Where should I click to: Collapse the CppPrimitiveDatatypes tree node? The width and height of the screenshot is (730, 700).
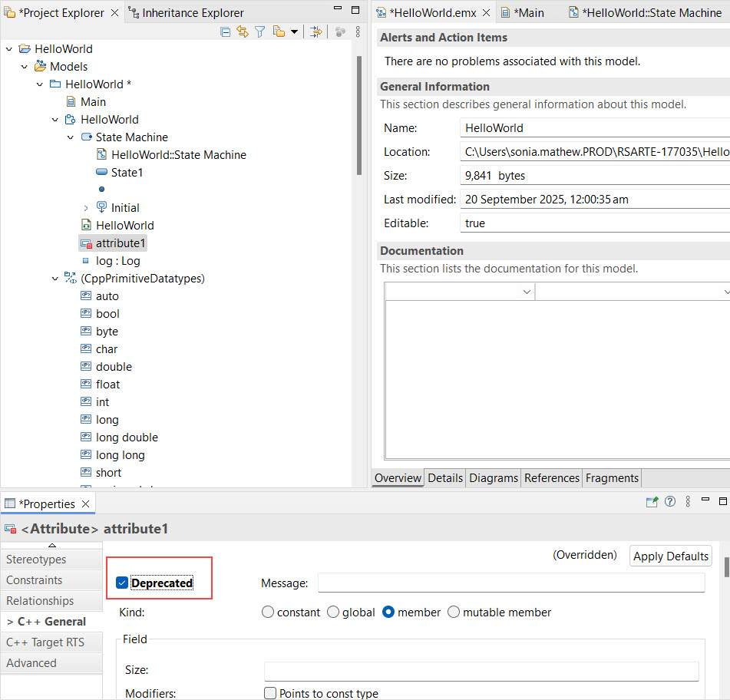55,279
